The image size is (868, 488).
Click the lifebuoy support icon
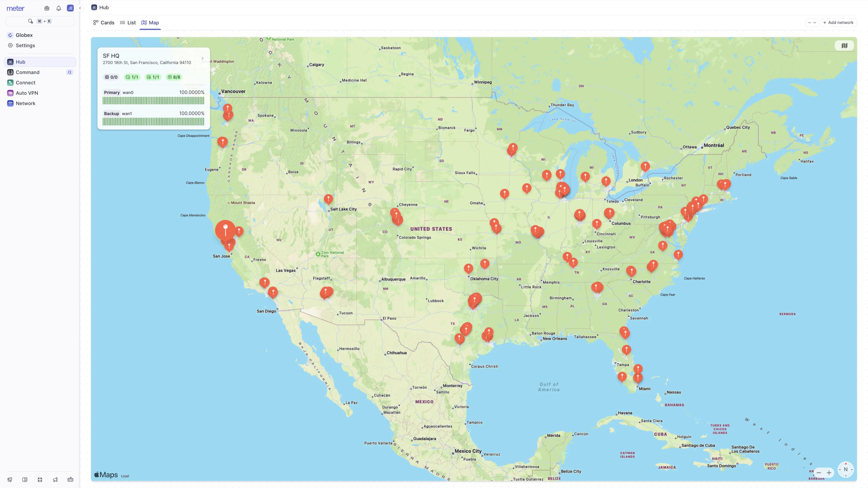click(40, 480)
